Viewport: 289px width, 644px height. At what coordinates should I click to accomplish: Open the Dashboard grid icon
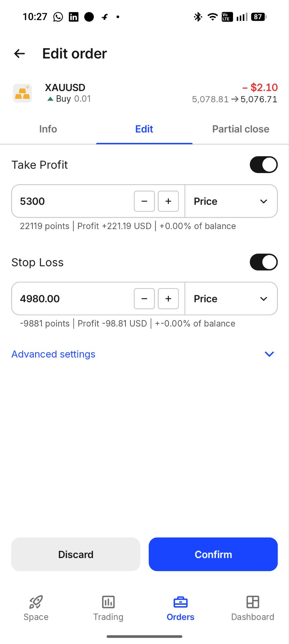(252, 602)
